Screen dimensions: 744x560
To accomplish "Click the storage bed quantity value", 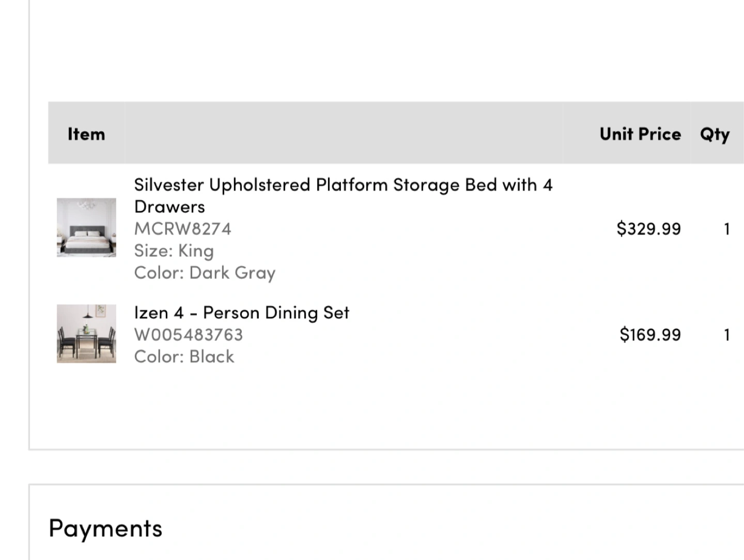I will point(727,228).
